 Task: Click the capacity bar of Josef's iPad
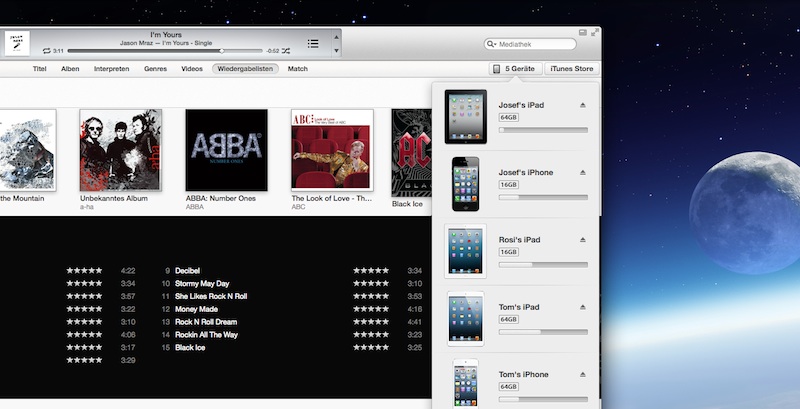coord(543,130)
